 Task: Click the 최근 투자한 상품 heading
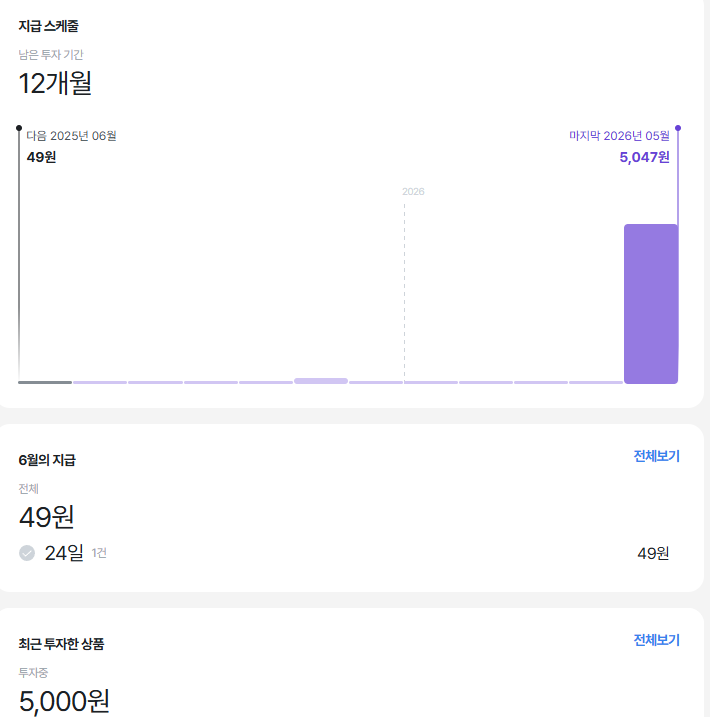(61, 644)
